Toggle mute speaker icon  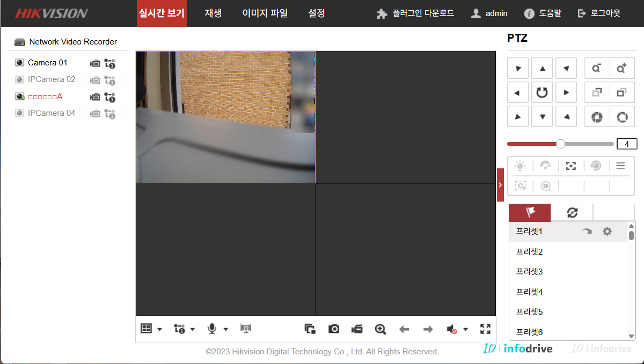tap(452, 329)
